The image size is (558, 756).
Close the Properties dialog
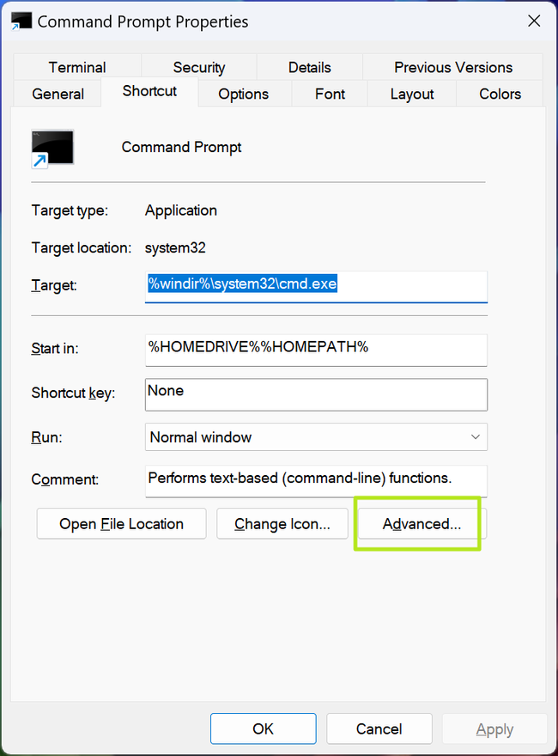[534, 21]
